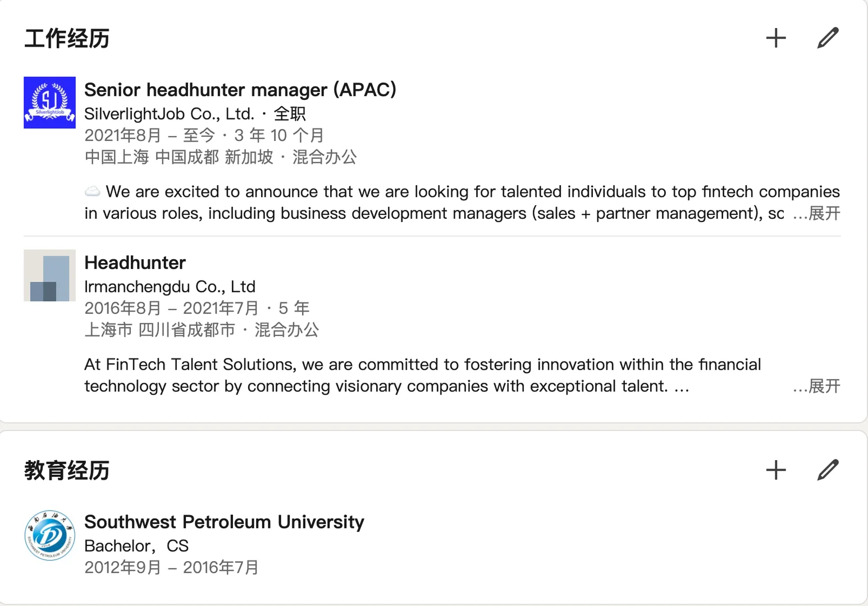This screenshot has height=606, width=868.
Task: Add a new entry to 教育经历
Action: point(776,470)
